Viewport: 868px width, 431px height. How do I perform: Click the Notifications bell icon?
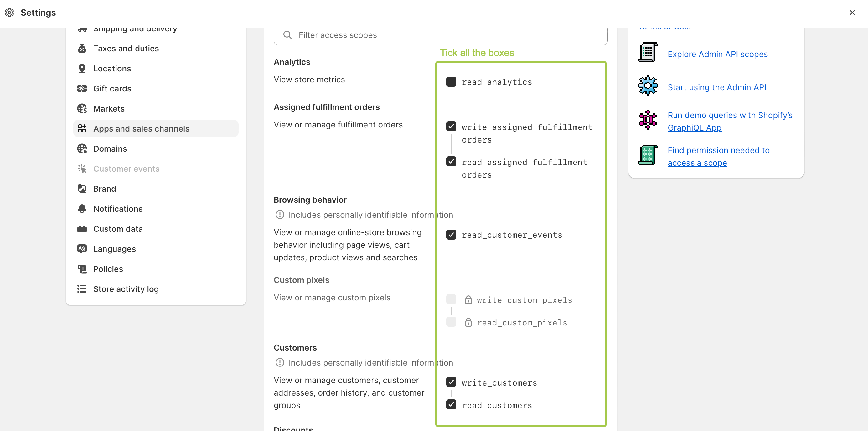click(x=82, y=209)
